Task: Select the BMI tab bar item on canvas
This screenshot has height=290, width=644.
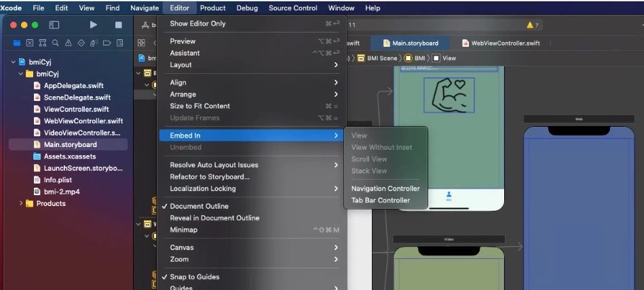Action: click(x=449, y=196)
